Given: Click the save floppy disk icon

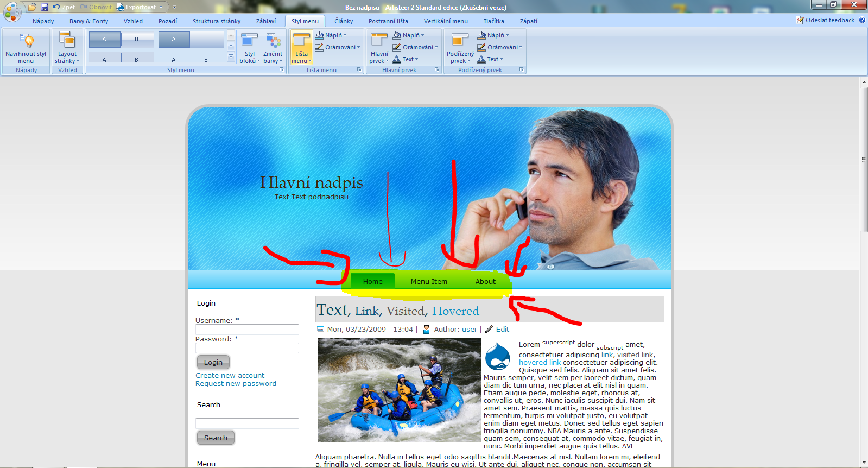Looking at the screenshot, I should (45, 7).
